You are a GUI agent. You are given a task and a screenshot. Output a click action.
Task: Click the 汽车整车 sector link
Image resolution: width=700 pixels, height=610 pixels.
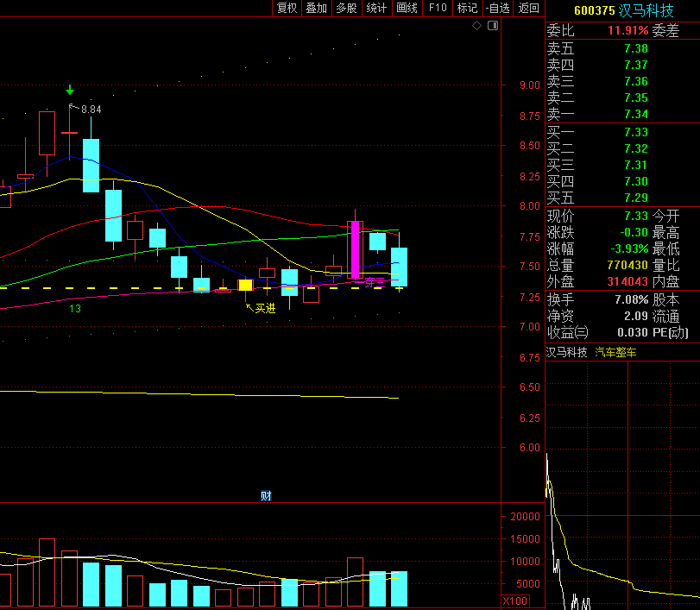click(615, 352)
